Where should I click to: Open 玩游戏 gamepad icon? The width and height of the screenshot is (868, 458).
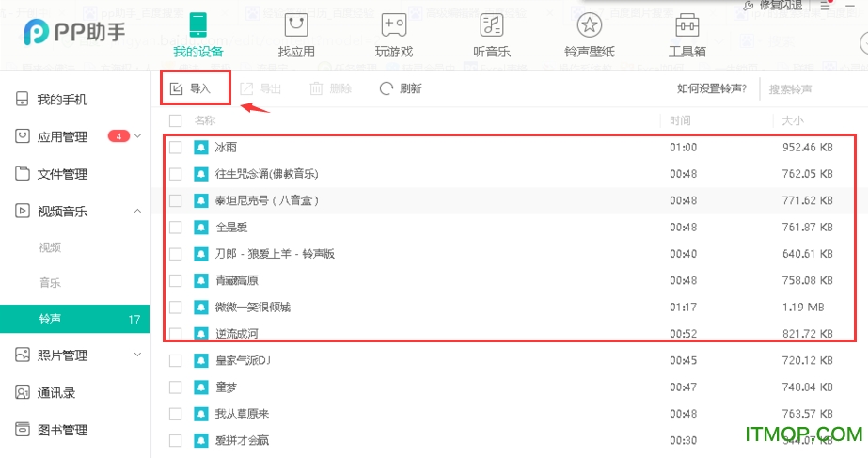click(x=394, y=25)
